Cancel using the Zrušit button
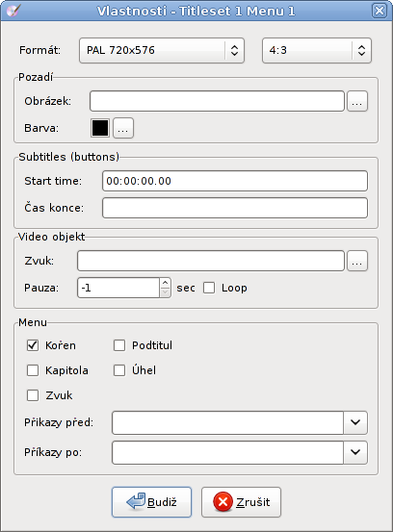The height and width of the screenshot is (532, 393). [x=241, y=502]
